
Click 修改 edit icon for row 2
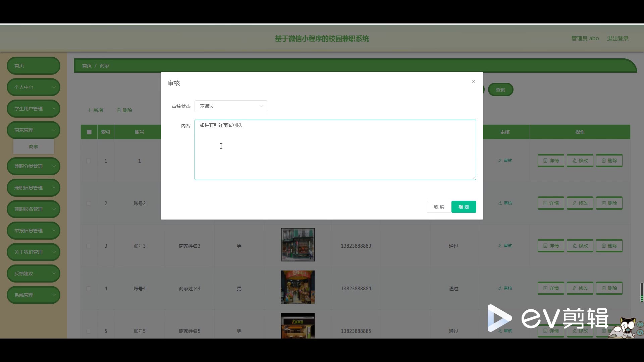coord(575,203)
